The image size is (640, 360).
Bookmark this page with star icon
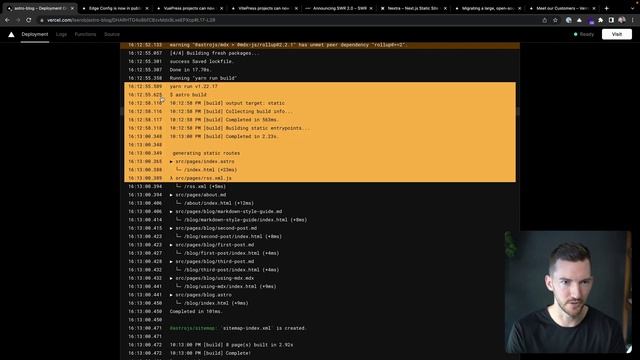[x=555, y=20]
